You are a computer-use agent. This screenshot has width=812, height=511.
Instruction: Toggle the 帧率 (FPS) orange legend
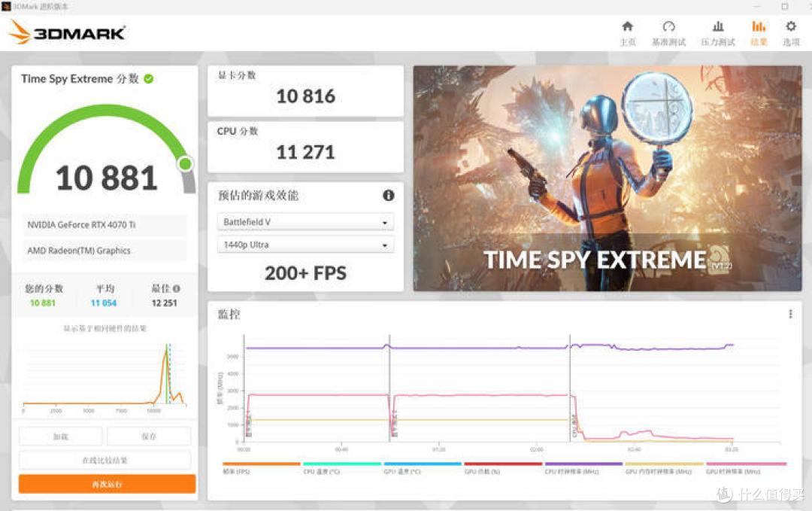[x=261, y=468]
